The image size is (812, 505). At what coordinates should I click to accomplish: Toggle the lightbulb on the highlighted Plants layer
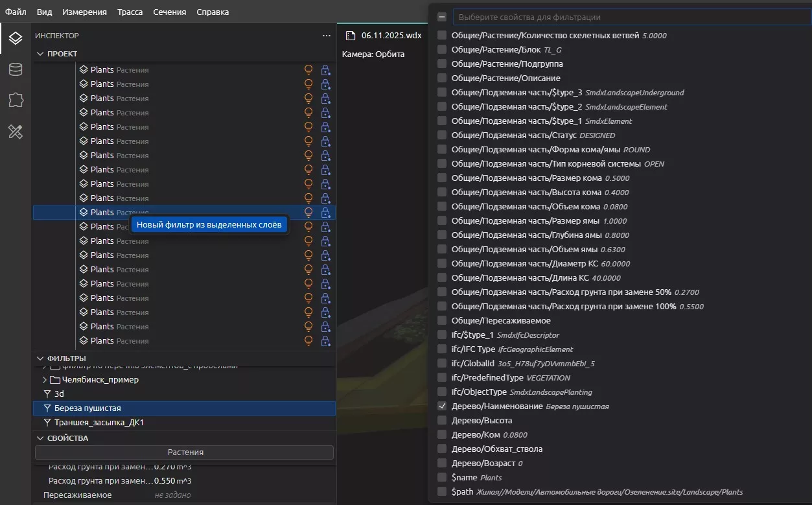point(308,213)
